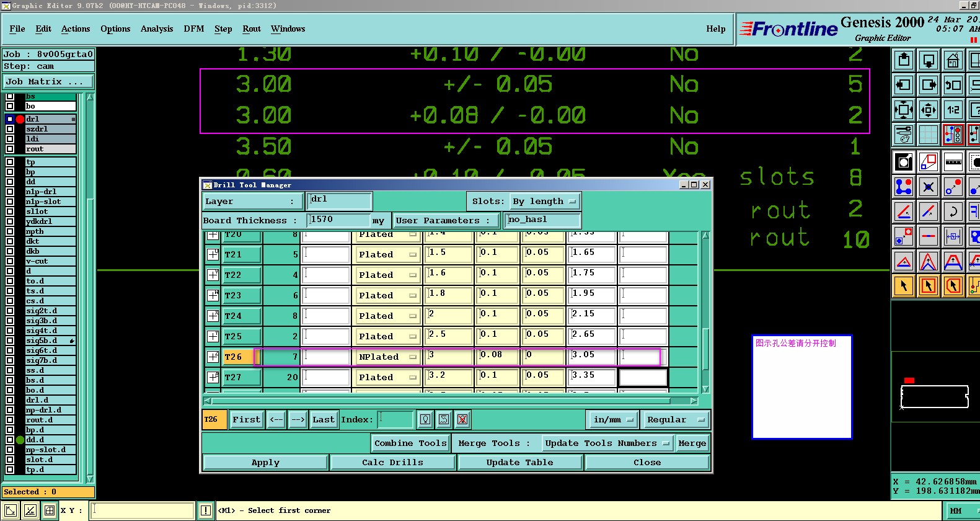The height and width of the screenshot is (521, 980).
Task: Click the first orange arrow select tool
Action: coord(904,286)
